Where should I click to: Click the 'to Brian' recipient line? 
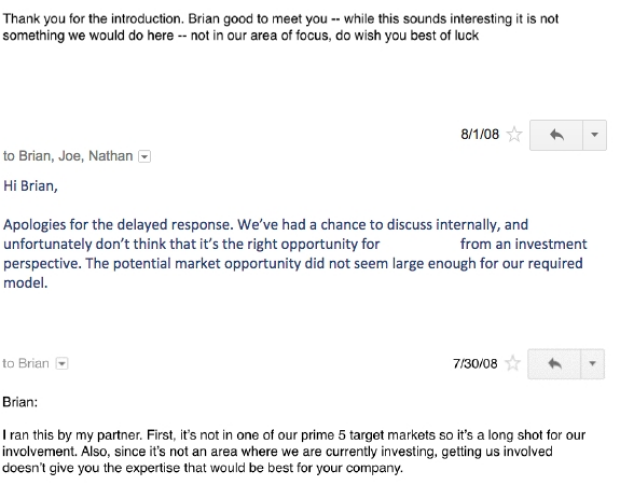click(26, 363)
